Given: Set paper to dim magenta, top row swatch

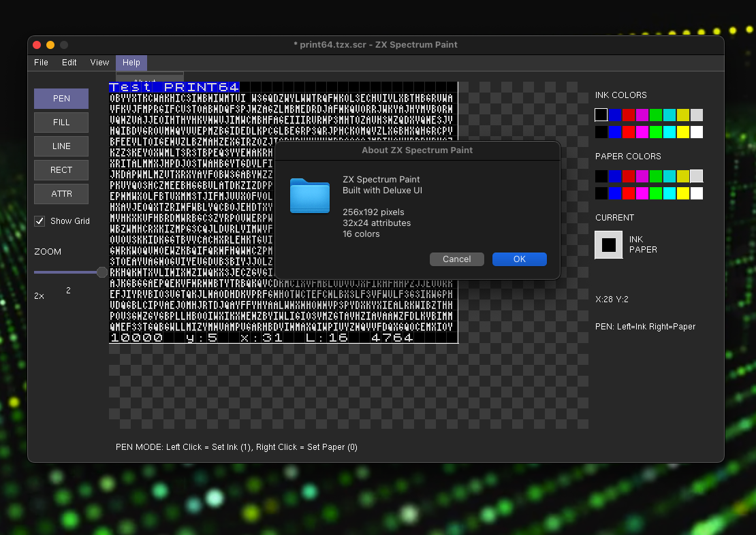Looking at the screenshot, I should click(642, 176).
